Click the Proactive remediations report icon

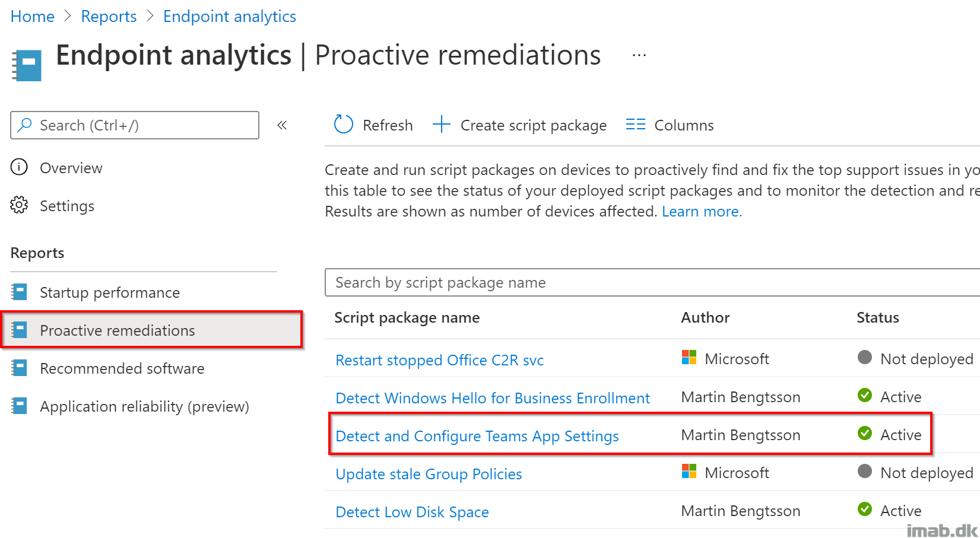click(20, 330)
